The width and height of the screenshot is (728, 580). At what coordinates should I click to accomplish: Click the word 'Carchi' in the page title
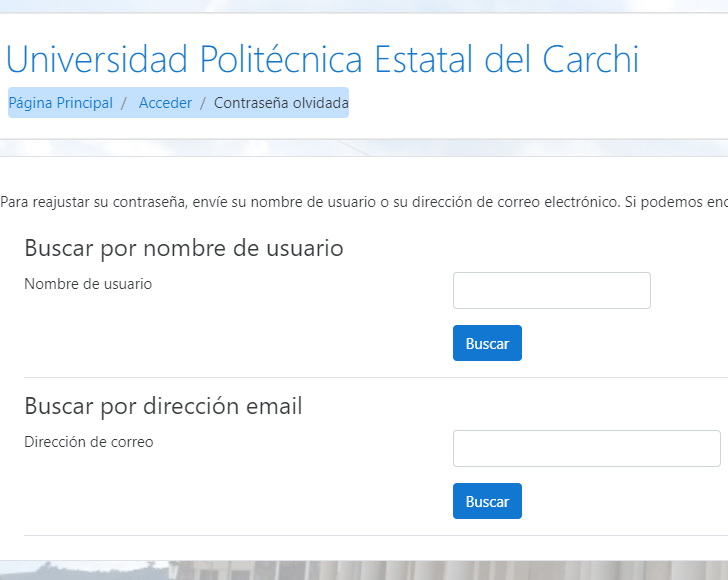590,60
